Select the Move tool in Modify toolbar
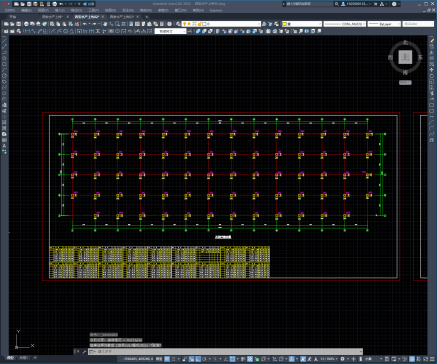 coord(432,70)
